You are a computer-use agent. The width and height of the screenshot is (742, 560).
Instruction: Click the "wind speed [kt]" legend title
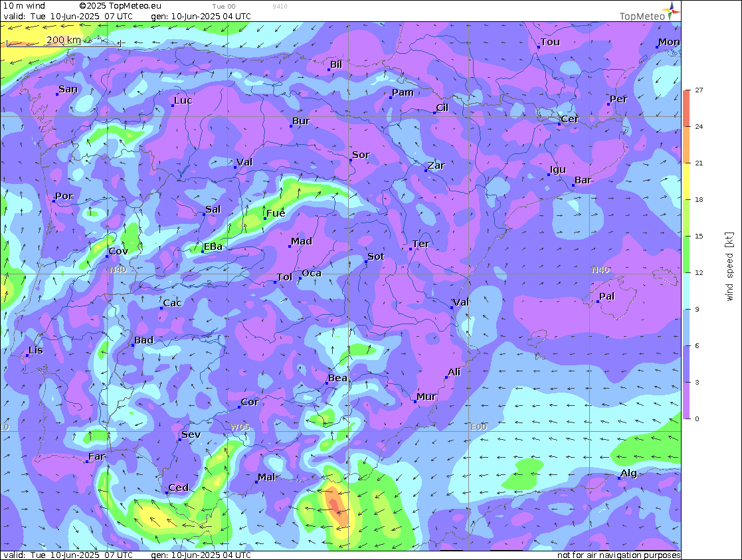point(729,266)
